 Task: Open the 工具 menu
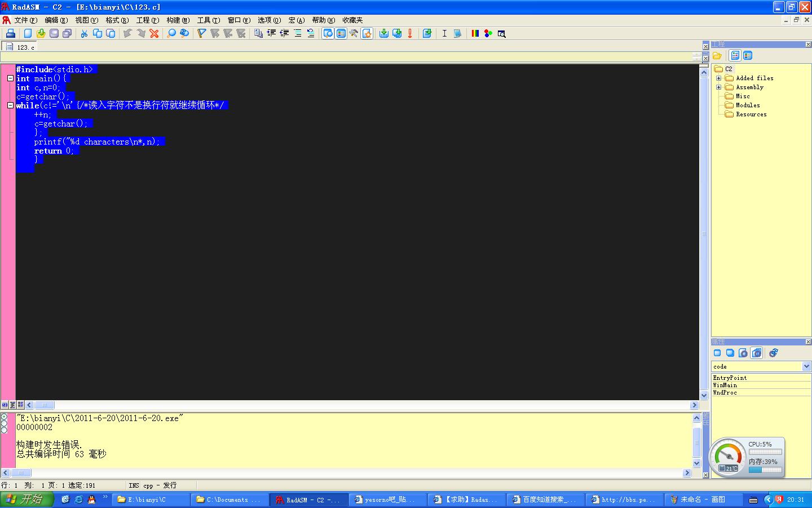pyautogui.click(x=208, y=20)
